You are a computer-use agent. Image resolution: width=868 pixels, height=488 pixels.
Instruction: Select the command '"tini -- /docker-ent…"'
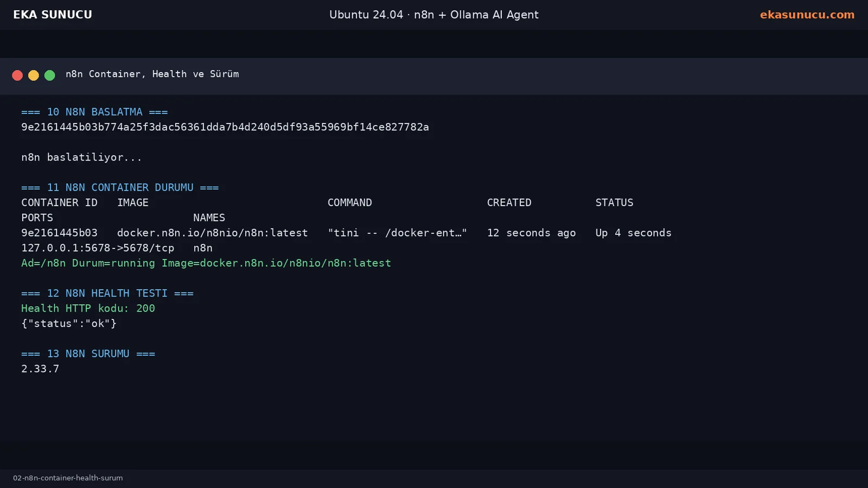tap(397, 233)
